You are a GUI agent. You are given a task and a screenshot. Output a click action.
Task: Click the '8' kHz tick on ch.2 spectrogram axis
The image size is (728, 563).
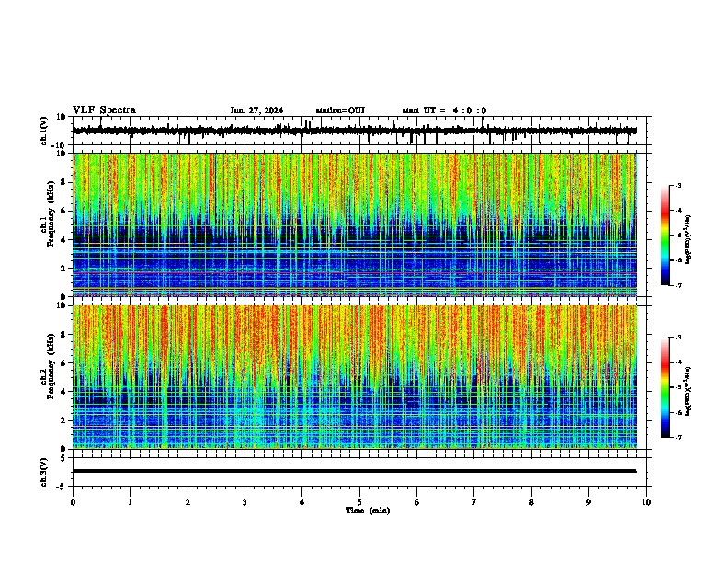pyautogui.click(x=64, y=335)
